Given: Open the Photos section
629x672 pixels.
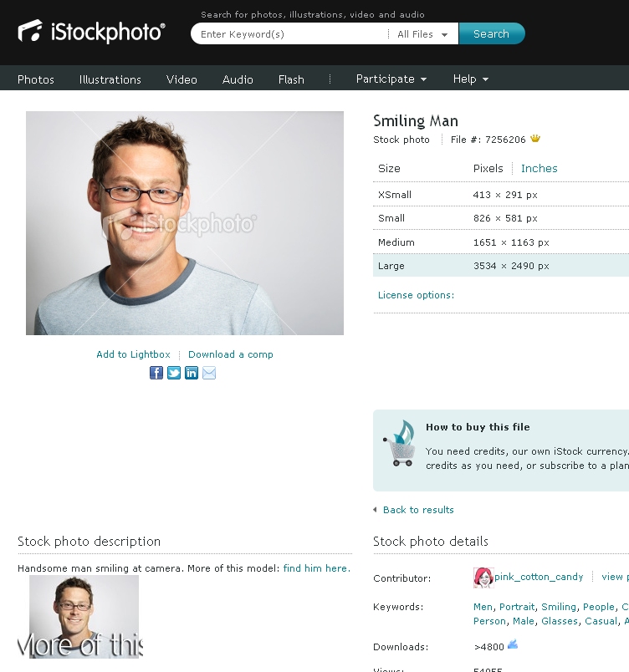Looking at the screenshot, I should [36, 79].
